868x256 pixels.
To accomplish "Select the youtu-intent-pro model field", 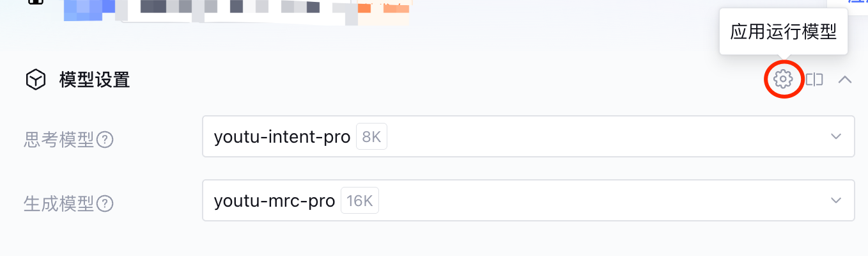I will coord(282,136).
